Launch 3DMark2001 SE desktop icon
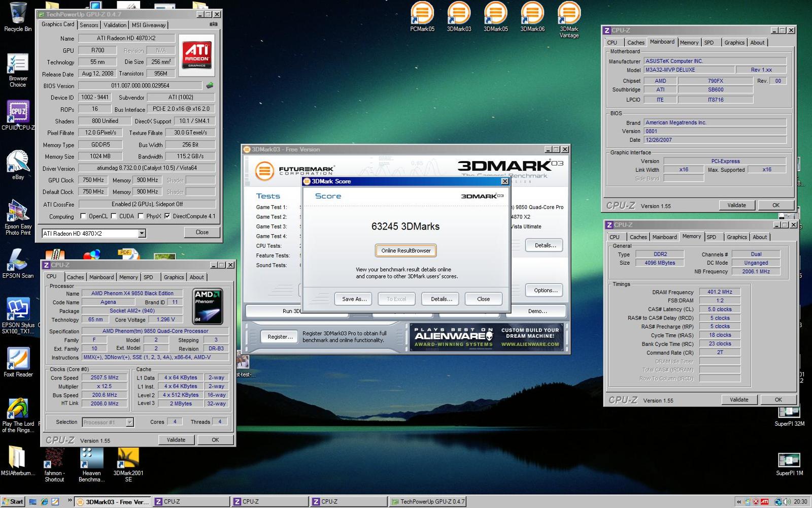This screenshot has height=508, width=812. 128,465
